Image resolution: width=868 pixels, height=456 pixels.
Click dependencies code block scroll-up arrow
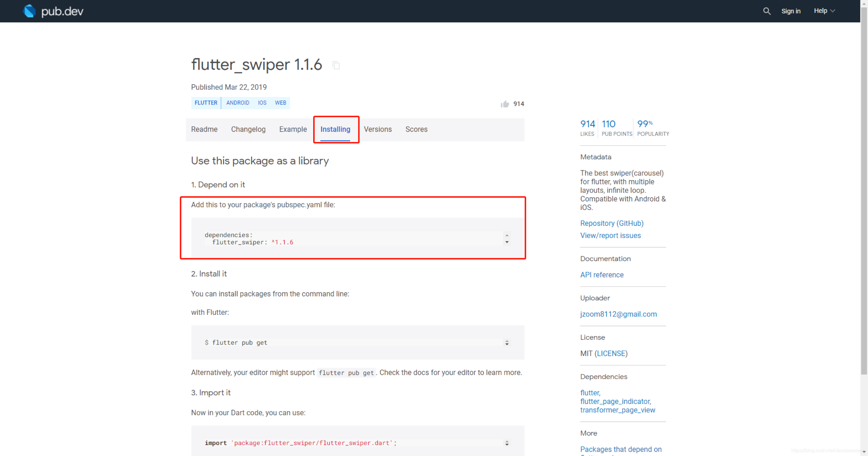(507, 235)
